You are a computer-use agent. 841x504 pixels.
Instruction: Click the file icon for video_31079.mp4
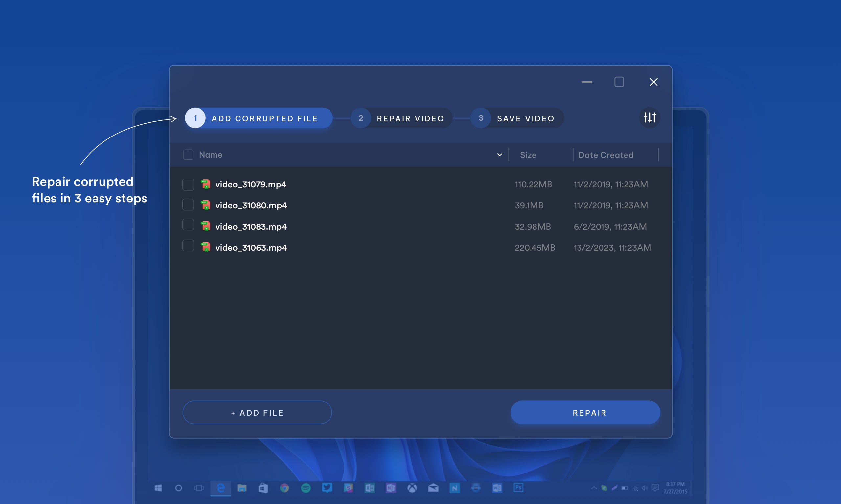[x=205, y=184]
